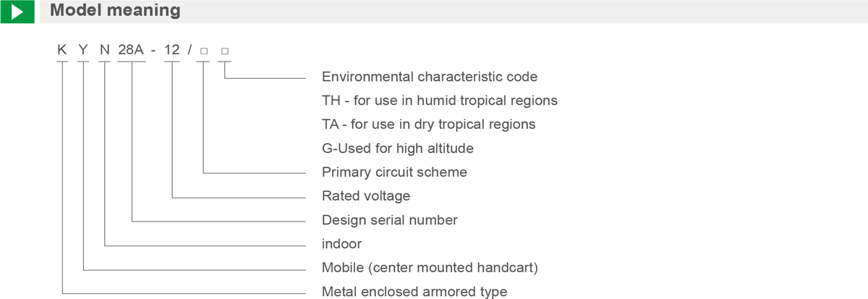Image resolution: width=868 pixels, height=299 pixels.
Task: Click the number 12 in model code
Action: [172, 51]
